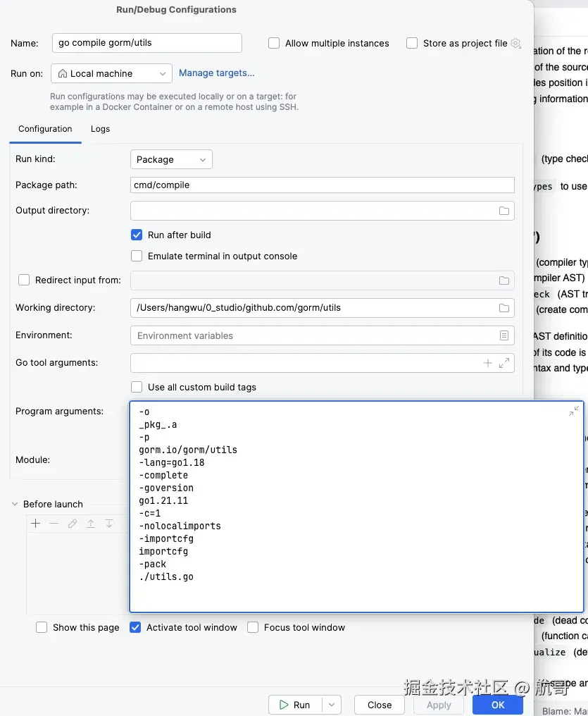Click the Store as project file gear icon

[x=515, y=44]
